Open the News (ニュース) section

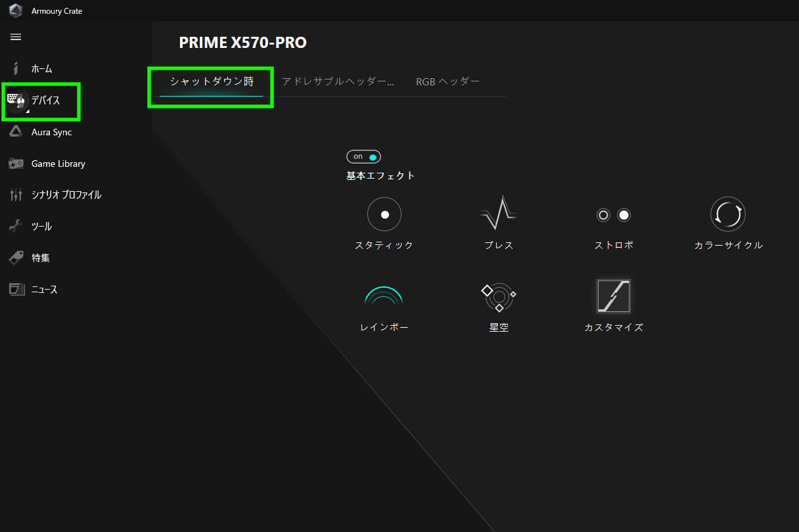pyautogui.click(x=43, y=290)
